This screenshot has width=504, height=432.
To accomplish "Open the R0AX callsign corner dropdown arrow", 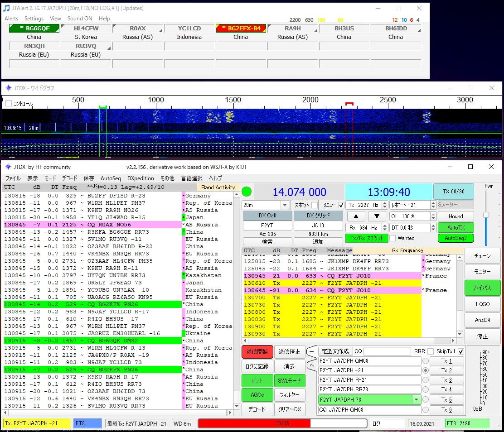I will coord(161,31).
